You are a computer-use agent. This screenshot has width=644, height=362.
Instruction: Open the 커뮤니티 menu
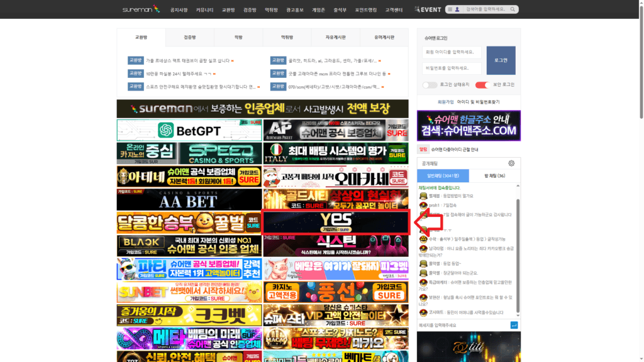(x=204, y=9)
